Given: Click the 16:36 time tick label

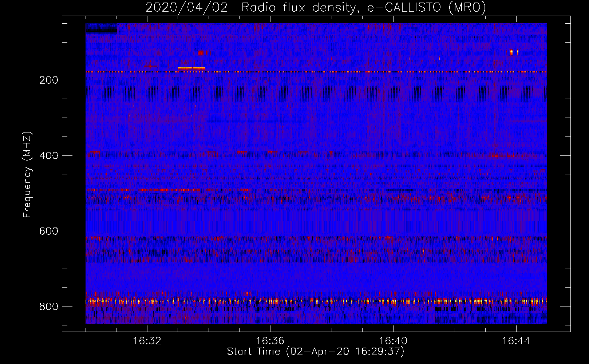Looking at the screenshot, I should (270, 341).
